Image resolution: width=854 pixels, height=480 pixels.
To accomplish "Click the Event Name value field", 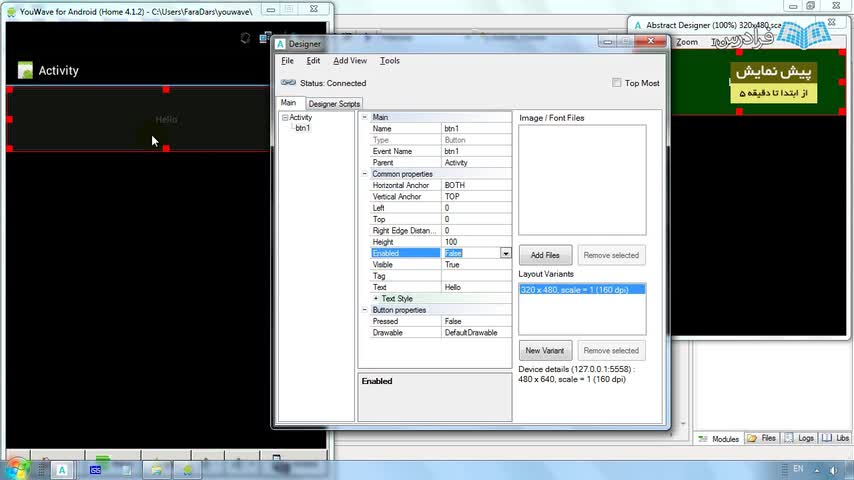I will click(476, 151).
